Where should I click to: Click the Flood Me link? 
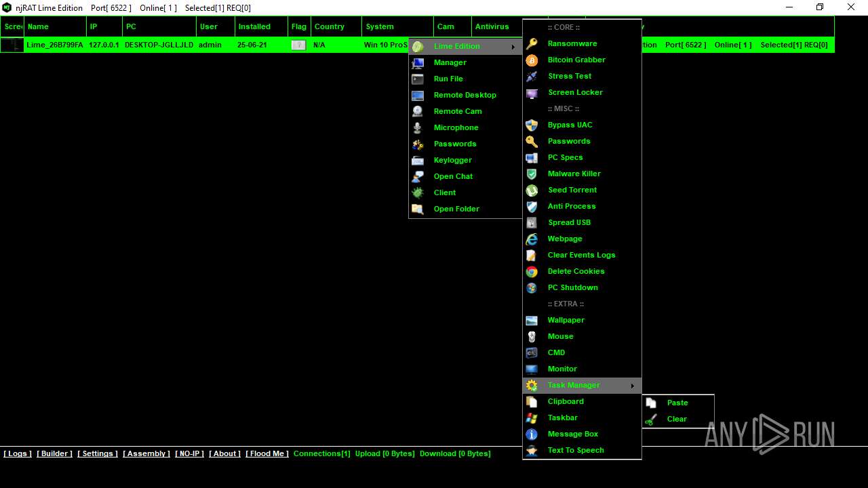click(x=267, y=453)
